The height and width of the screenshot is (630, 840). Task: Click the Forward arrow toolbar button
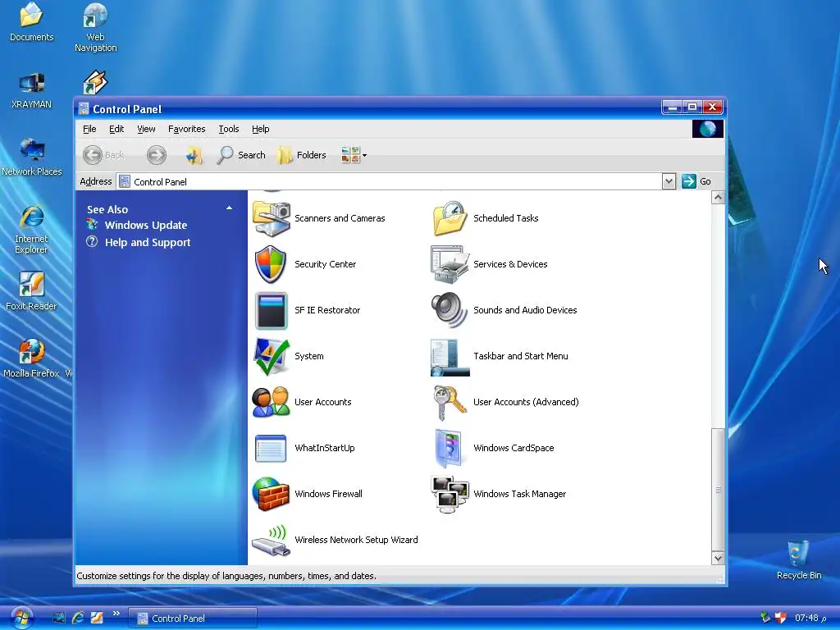[x=157, y=155]
